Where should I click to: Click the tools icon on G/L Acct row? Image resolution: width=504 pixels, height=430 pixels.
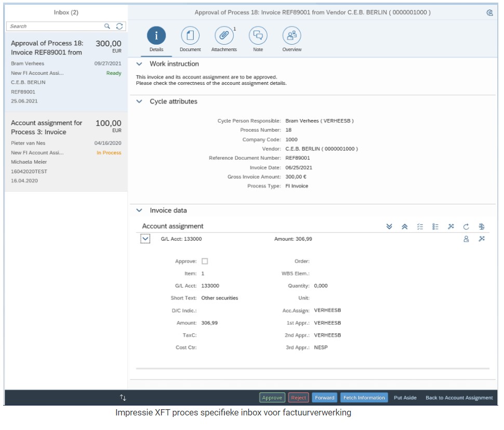(x=482, y=239)
